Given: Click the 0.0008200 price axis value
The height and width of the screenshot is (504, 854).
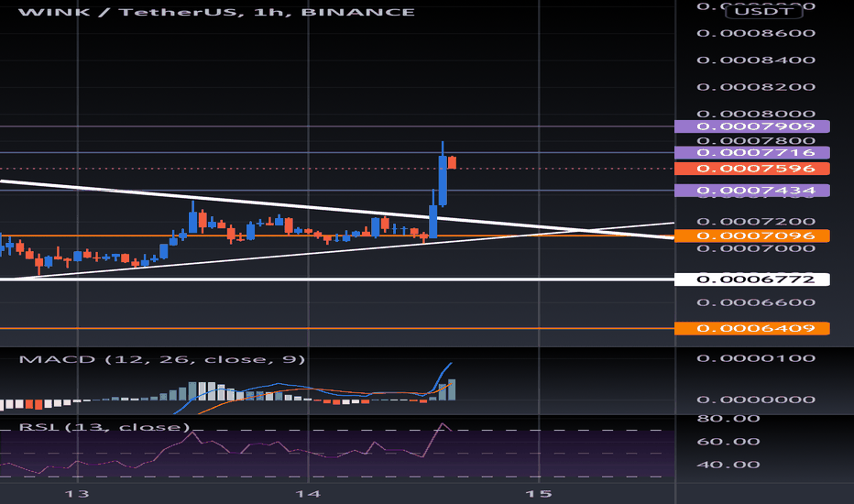Looking at the screenshot, I should [756, 87].
